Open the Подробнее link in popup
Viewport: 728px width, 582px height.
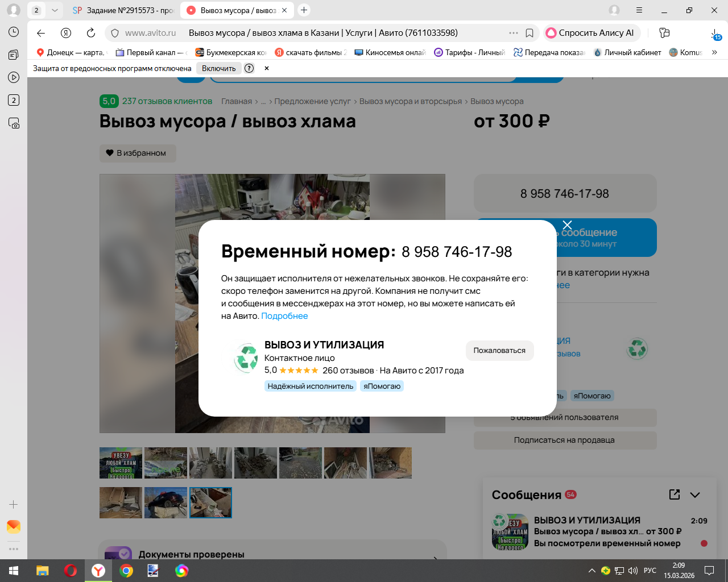284,316
